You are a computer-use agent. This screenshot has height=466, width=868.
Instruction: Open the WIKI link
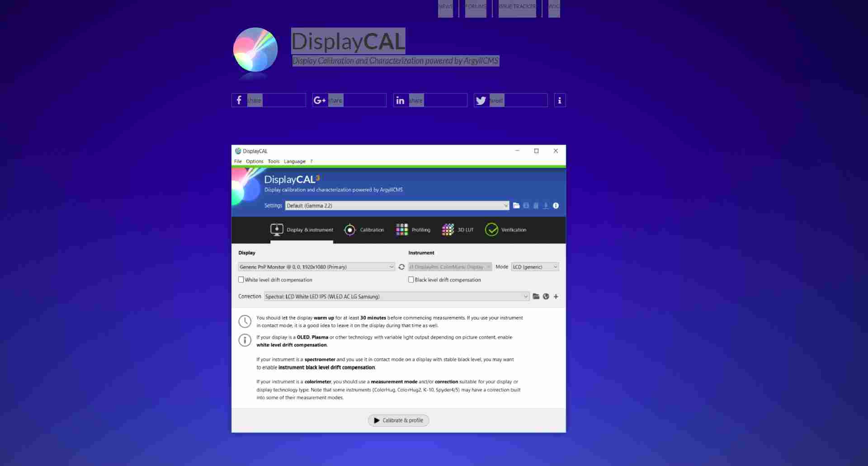554,6
